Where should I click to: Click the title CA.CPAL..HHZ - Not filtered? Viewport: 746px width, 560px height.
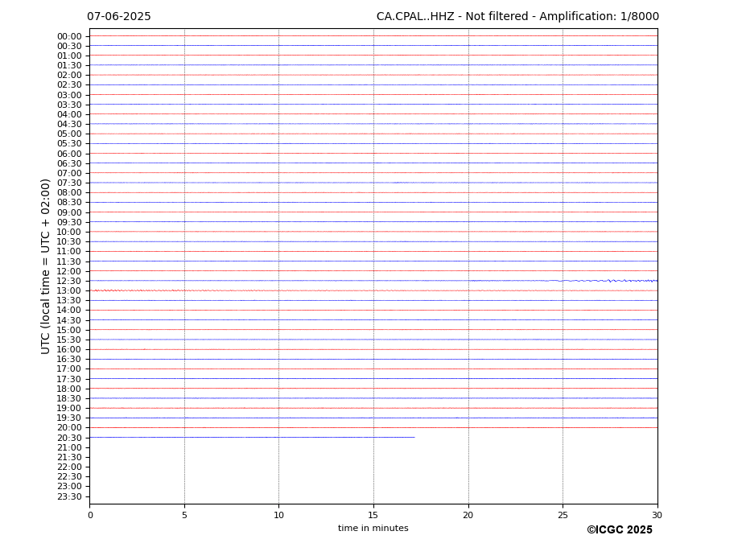[452, 17]
